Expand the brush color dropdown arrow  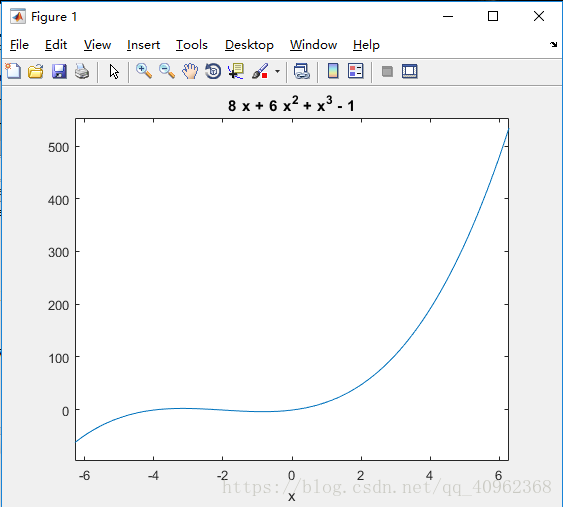(278, 71)
